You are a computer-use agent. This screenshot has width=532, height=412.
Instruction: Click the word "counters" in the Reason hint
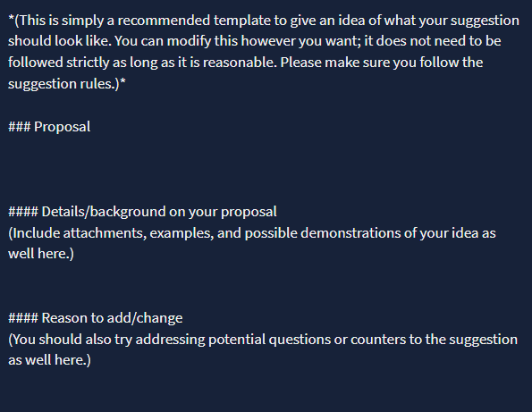pos(378,340)
